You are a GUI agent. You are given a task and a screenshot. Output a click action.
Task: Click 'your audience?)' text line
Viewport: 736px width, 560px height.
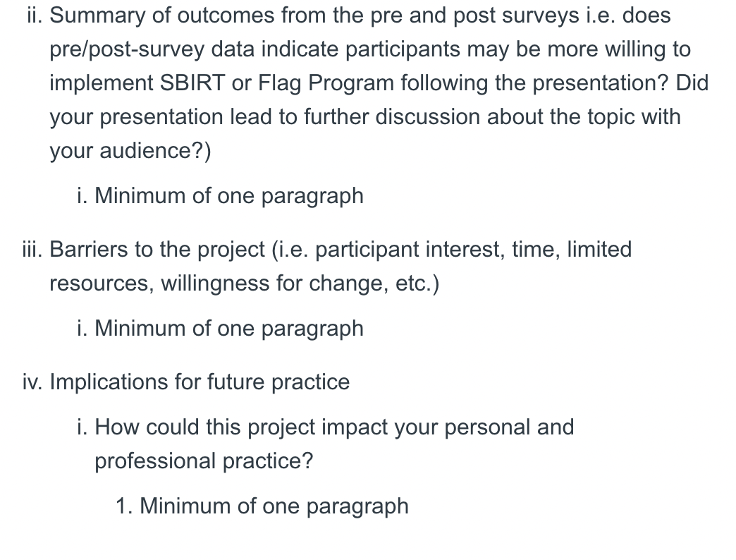130,151
